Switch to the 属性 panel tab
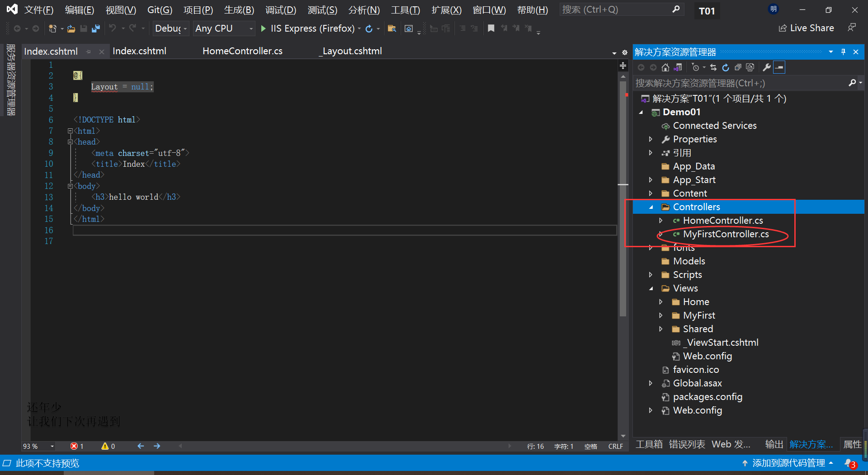The width and height of the screenshot is (868, 475). [852, 444]
